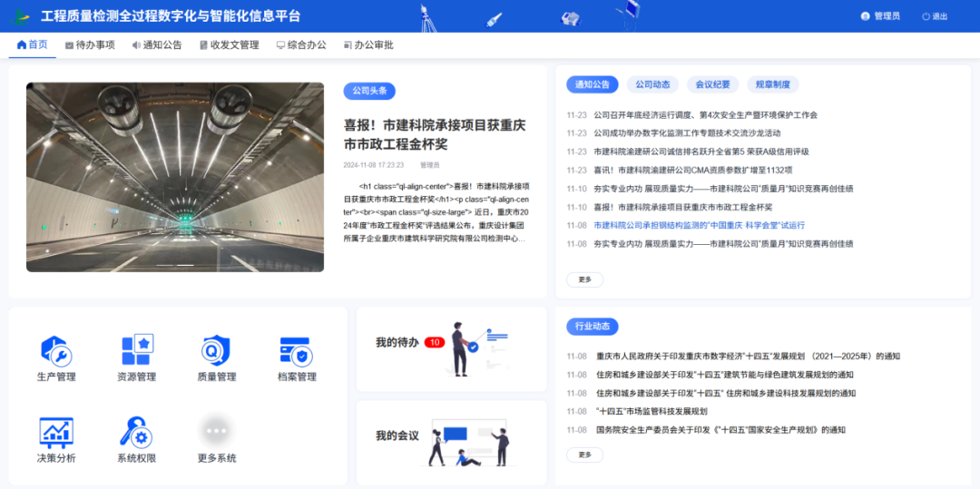The image size is (980, 489).
Task: Open the tunnel headline image
Action: pos(175,177)
